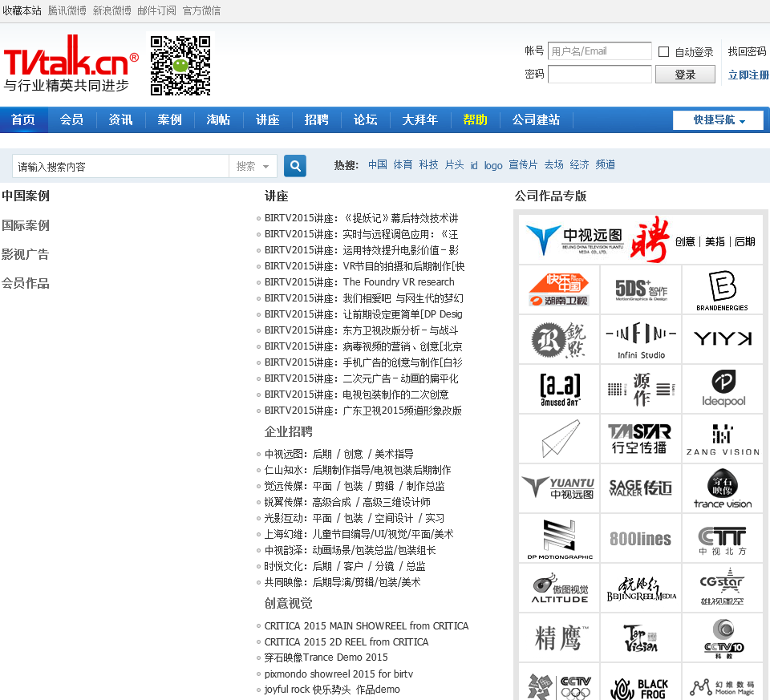Open the yellow 帮助 nav item
This screenshot has width=770, height=700.
476,119
